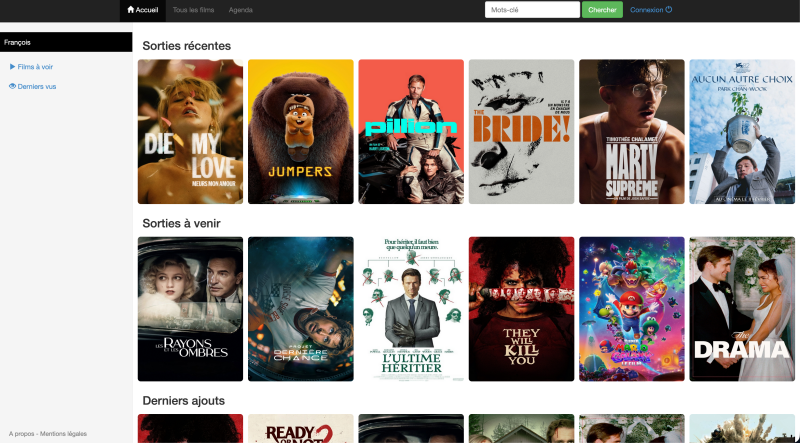
Task: Open the Super Mario Galaxy poster
Action: (632, 309)
